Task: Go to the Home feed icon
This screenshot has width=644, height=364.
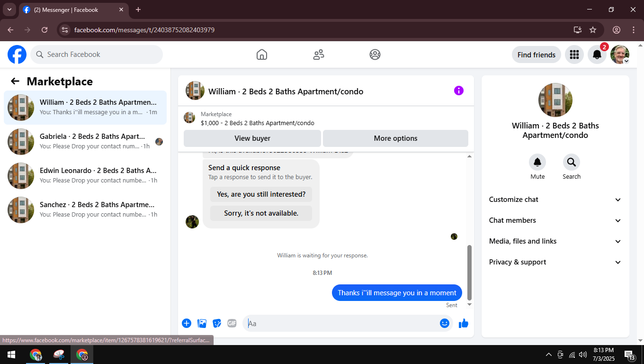Action: coord(262,55)
